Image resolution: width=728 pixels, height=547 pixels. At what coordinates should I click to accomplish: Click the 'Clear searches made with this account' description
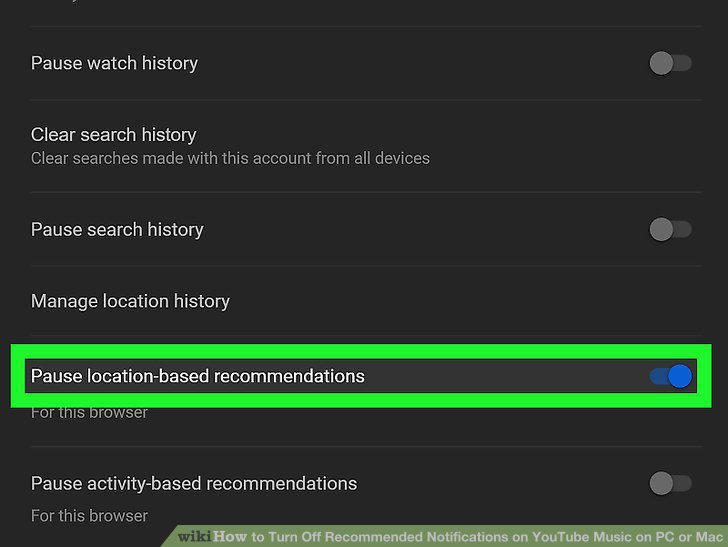(x=230, y=158)
